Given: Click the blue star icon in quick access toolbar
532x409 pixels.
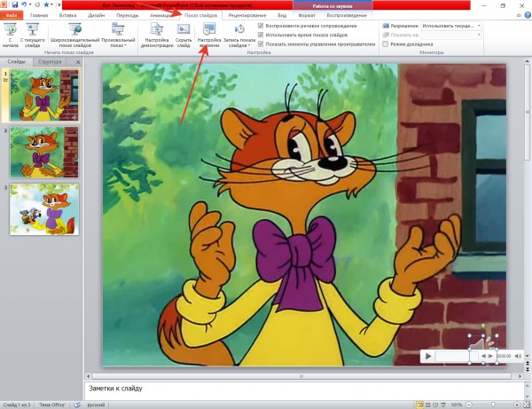Looking at the screenshot, I should click(x=46, y=4).
